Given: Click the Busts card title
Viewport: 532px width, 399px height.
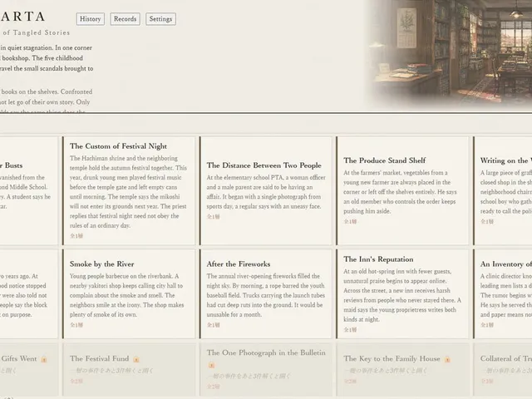Looking at the screenshot, I should [12, 165].
